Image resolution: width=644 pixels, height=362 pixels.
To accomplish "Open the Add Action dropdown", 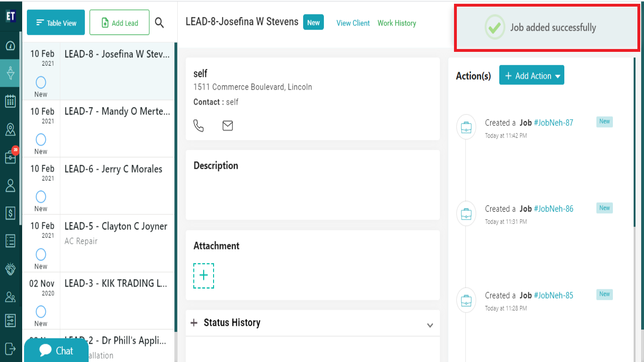I will [x=532, y=75].
